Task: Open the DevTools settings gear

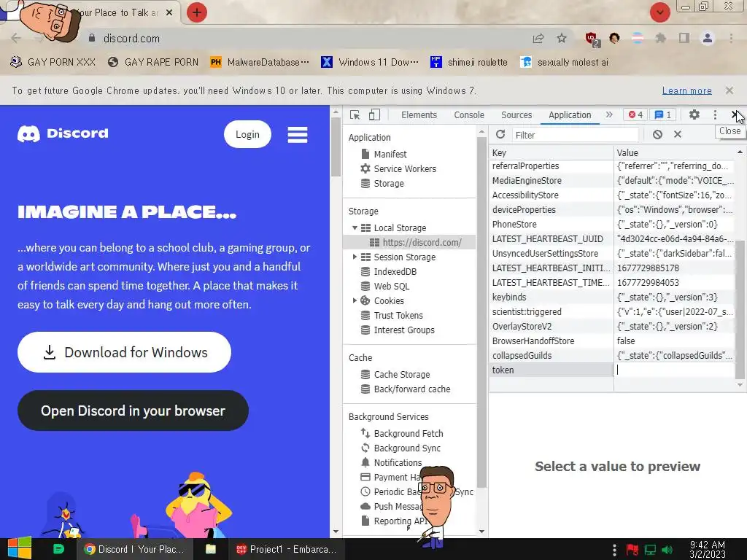Action: click(694, 114)
